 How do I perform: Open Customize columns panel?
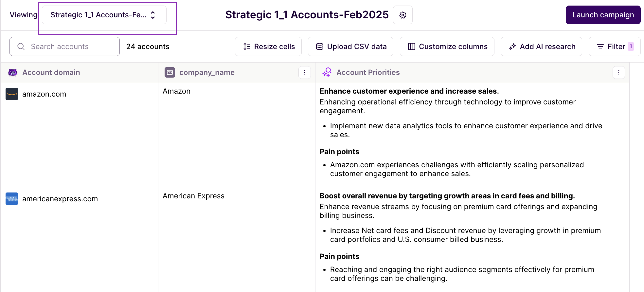447,46
